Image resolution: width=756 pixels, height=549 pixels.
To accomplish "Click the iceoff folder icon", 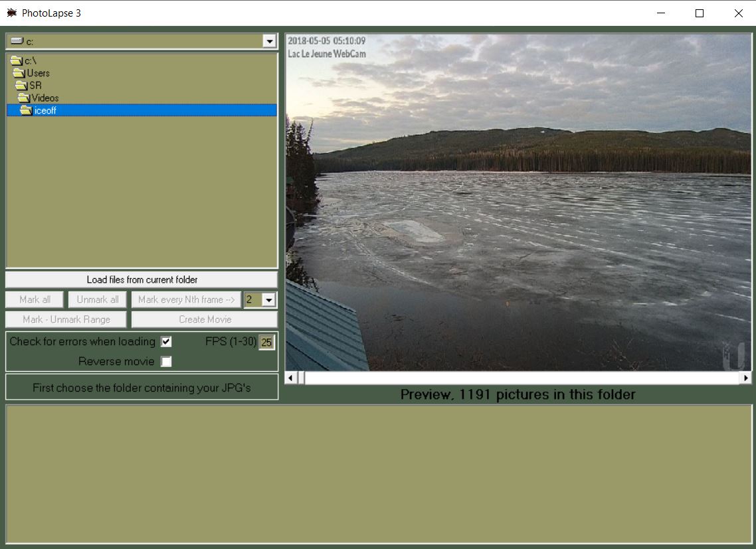I will click(x=29, y=110).
